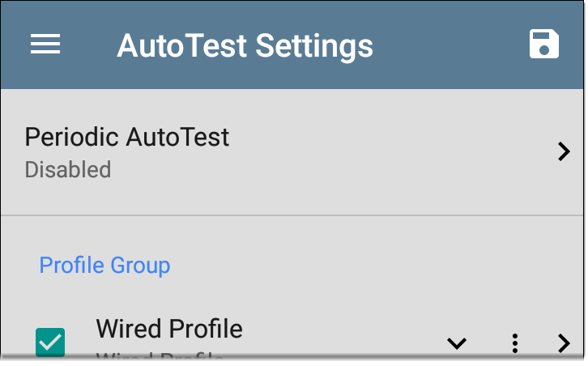588x366 pixels.
Task: Uncheck the green Wired Profile checkmark box
Action: (x=50, y=343)
